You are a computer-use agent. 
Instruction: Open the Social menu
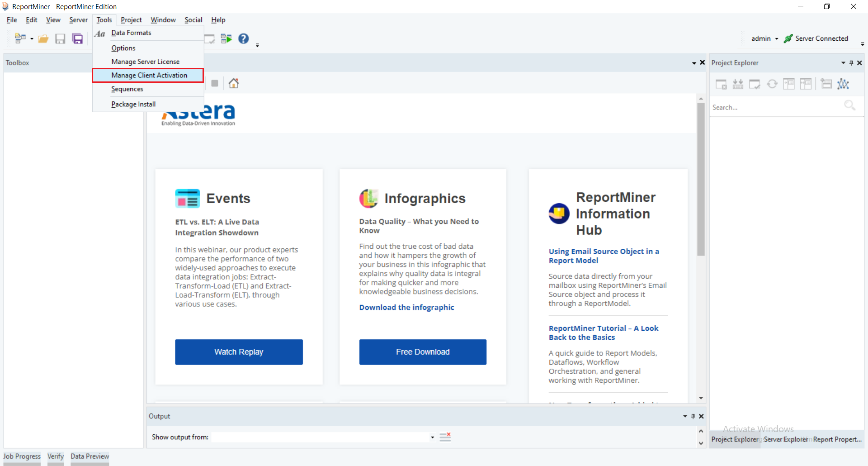(x=193, y=20)
